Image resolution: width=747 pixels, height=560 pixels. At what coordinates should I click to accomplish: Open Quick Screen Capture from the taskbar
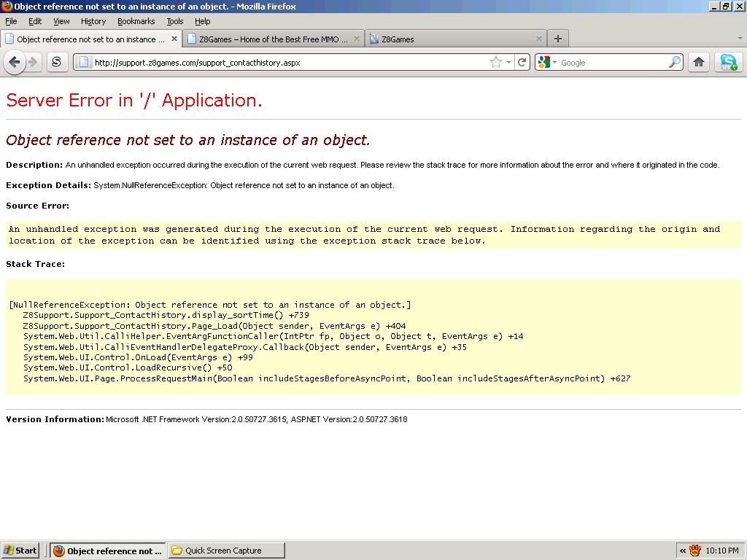[x=226, y=551]
